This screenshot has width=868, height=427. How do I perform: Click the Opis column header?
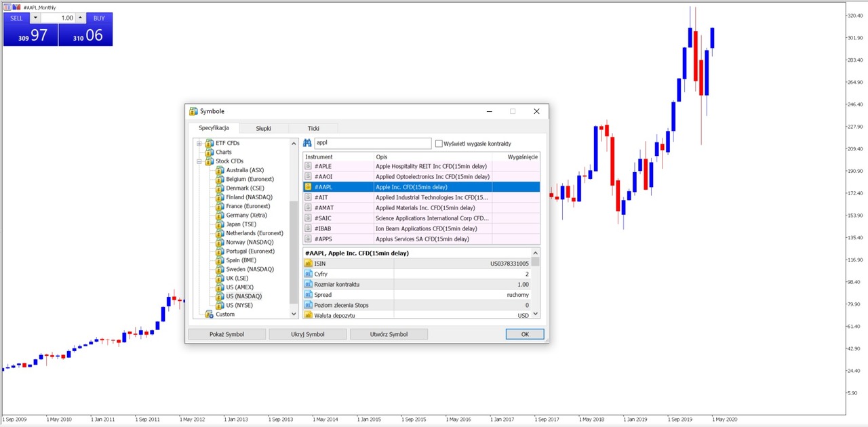[x=432, y=157]
